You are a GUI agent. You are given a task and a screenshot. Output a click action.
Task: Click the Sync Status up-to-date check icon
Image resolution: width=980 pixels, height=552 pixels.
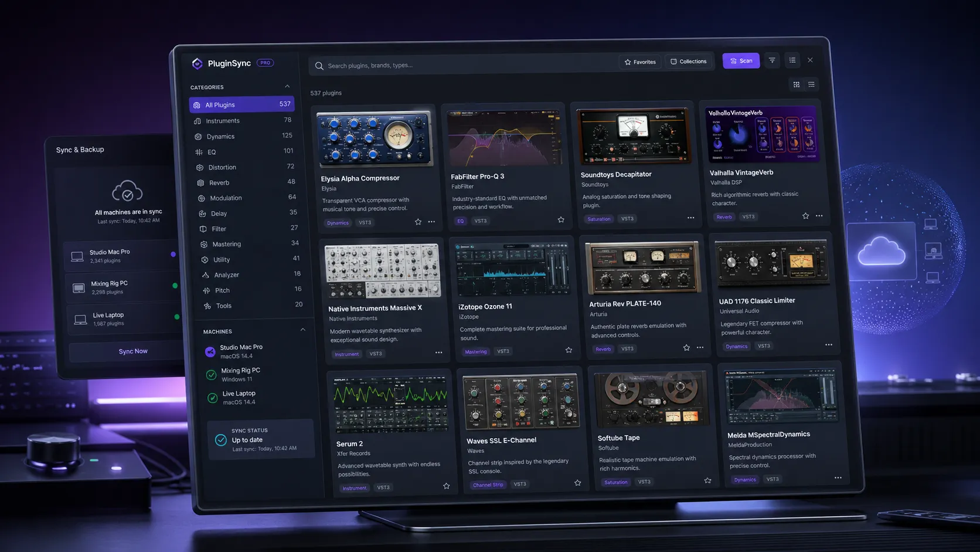coord(221,439)
